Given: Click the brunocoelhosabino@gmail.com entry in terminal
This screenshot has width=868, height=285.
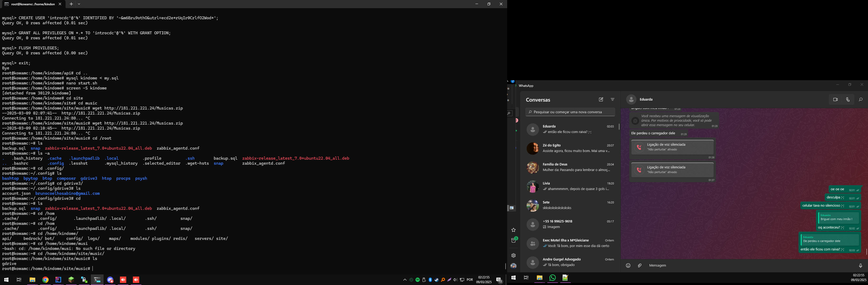Looking at the screenshot, I should (67, 193).
